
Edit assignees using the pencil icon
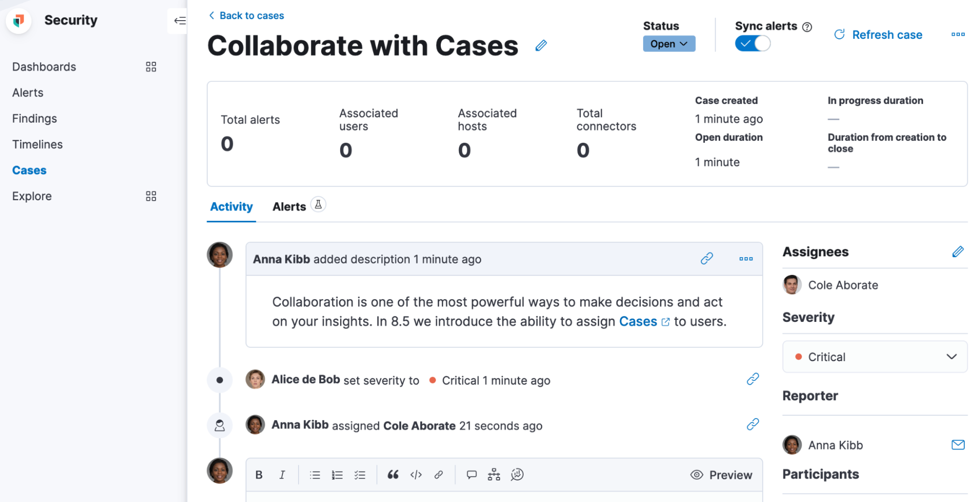click(957, 252)
